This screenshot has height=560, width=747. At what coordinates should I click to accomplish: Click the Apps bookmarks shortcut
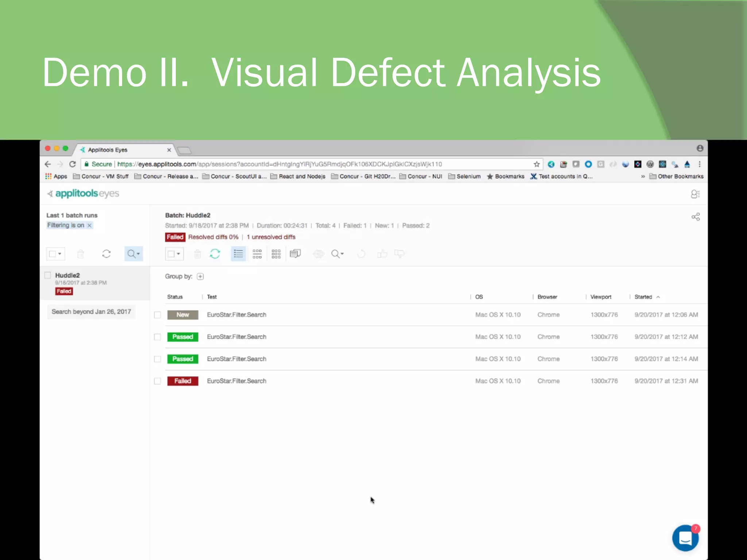(x=56, y=176)
